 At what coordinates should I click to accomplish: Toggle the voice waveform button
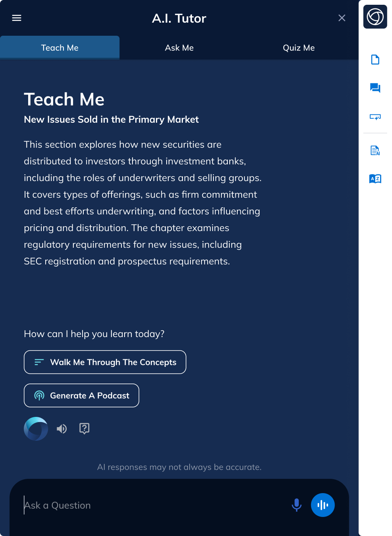pos(323,505)
